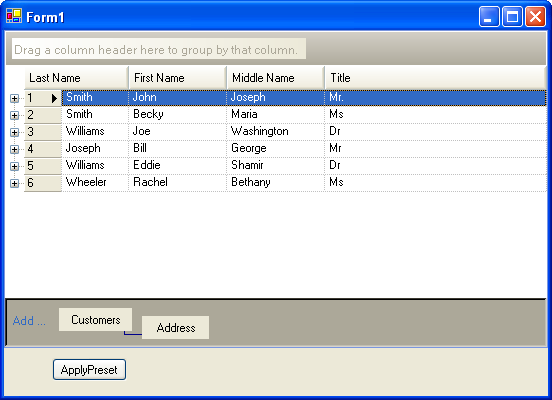Click Last Name cell 'Joseph' in row 4
This screenshot has width=552, height=400.
(95, 148)
